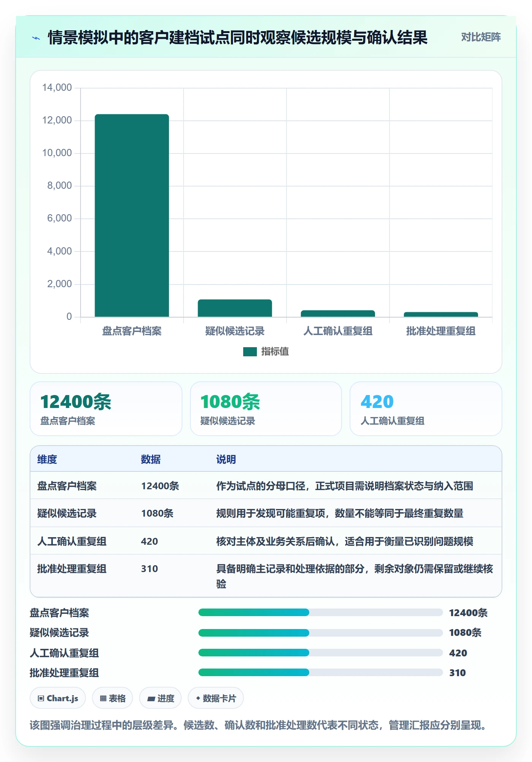Viewport: 532px width, 762px height.
Task: Select the 进度 tag chip
Action: point(160,698)
